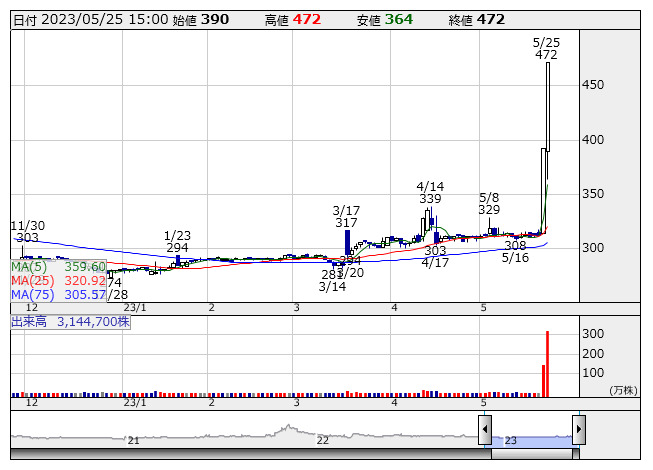This screenshot has width=653, height=470.
Task: Click the right range handle arrow
Action: (x=578, y=430)
